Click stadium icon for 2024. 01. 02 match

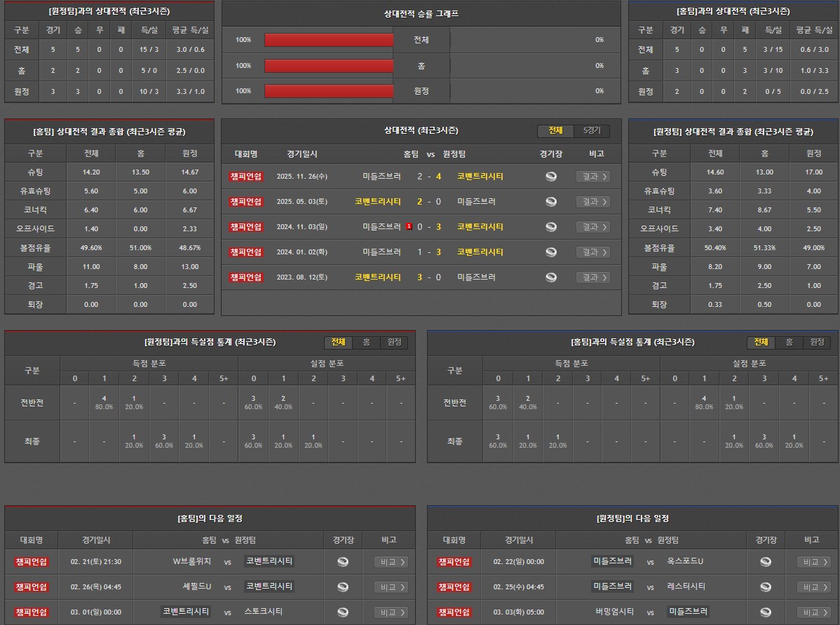coord(551,252)
